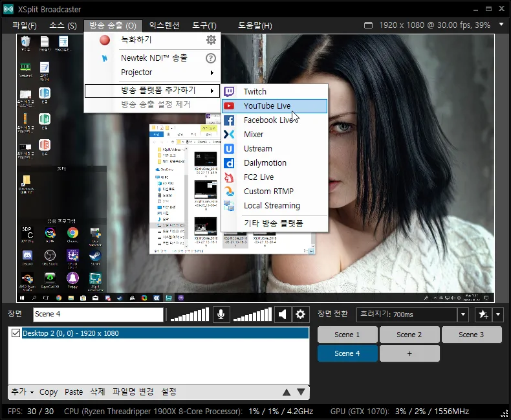This screenshot has height=420, width=511.
Task: Click the Scene 4 name input field
Action: click(98, 315)
